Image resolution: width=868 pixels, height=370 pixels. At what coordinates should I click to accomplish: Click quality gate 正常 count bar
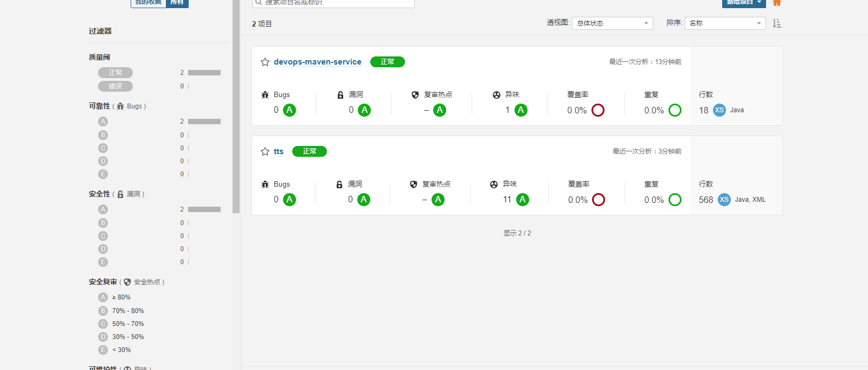[204, 73]
